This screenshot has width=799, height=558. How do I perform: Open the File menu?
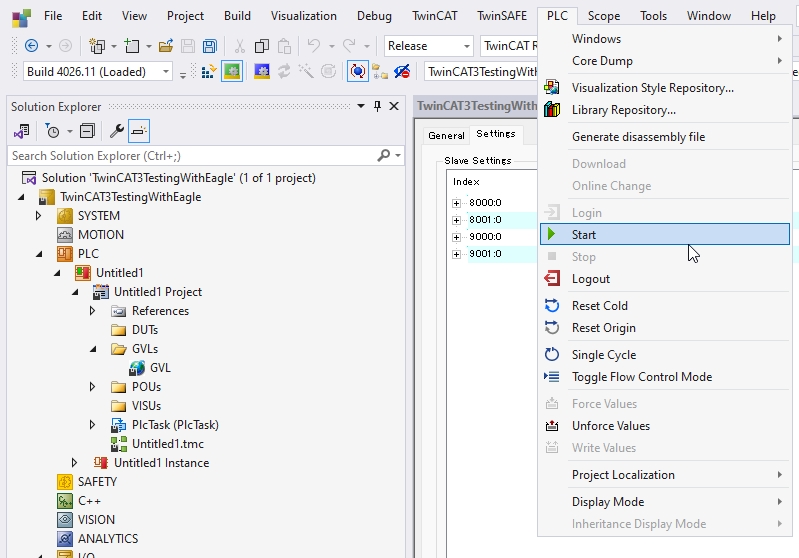[53, 16]
